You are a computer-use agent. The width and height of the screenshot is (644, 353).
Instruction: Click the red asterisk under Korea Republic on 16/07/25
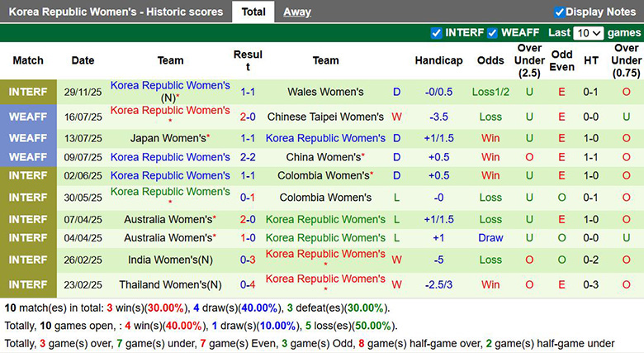(170, 123)
